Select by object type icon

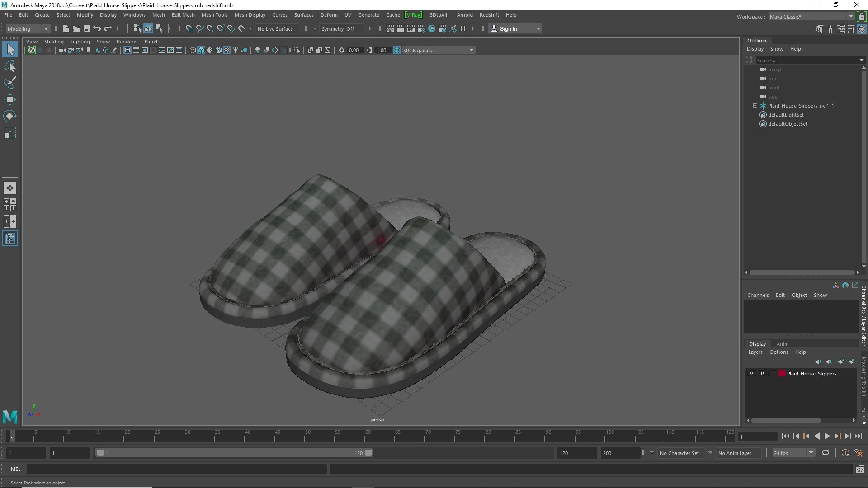point(148,28)
